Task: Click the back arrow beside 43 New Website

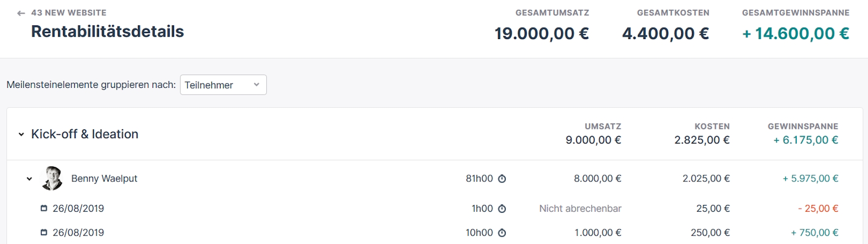Action: click(21, 13)
